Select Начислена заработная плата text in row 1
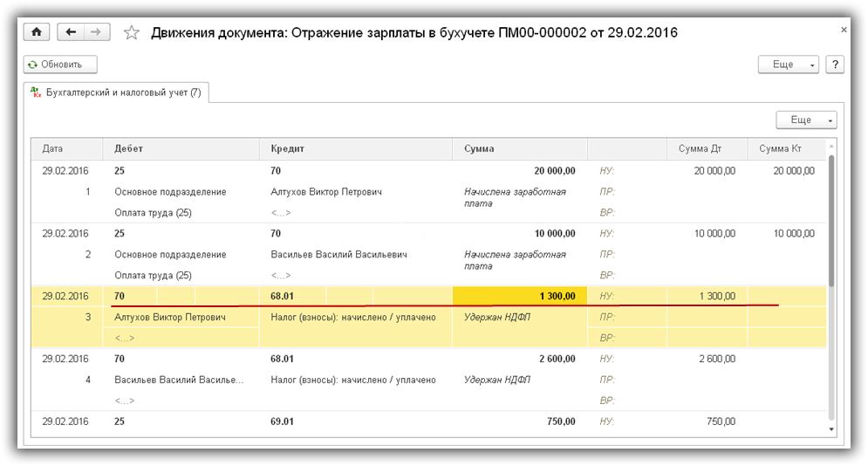868x466 pixels. 515,197
